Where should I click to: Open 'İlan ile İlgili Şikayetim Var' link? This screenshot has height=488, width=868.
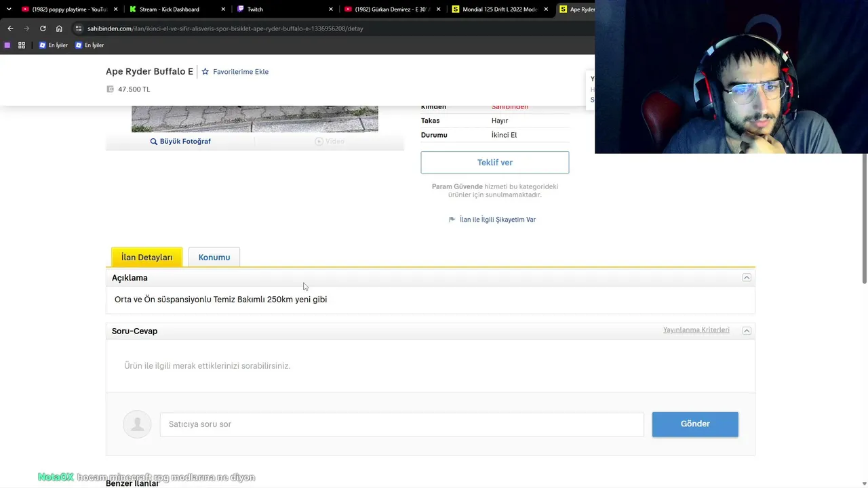498,220
